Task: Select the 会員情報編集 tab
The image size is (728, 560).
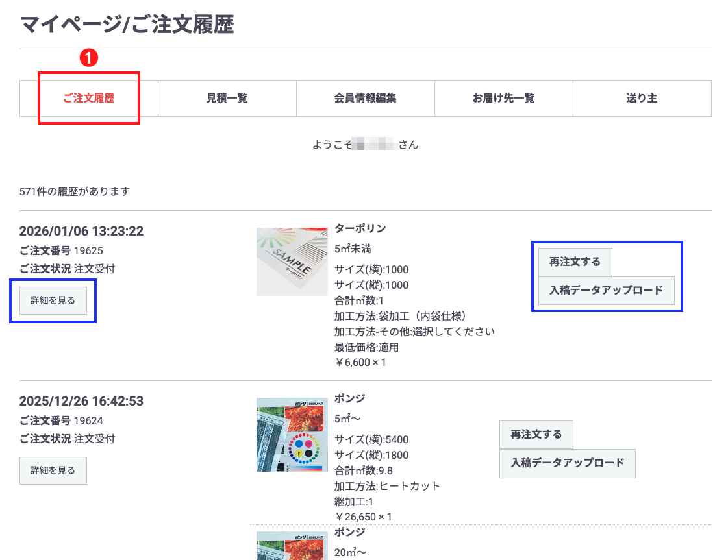Action: click(x=365, y=98)
